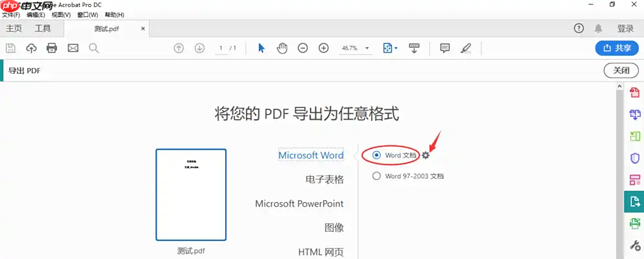
Task: Click the 关闭 button
Action: 621,71
